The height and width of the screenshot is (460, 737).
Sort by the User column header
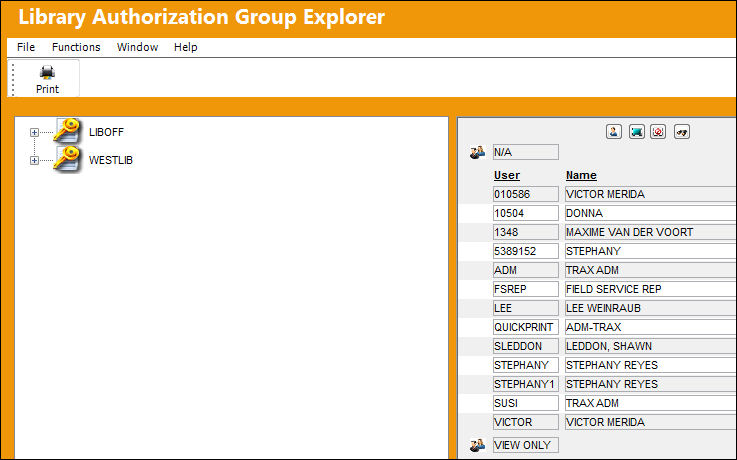507,175
